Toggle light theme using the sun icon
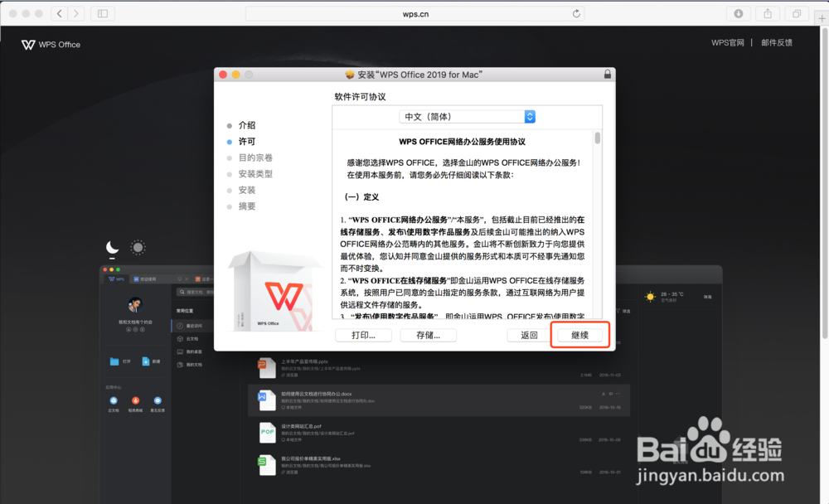 tap(137, 246)
